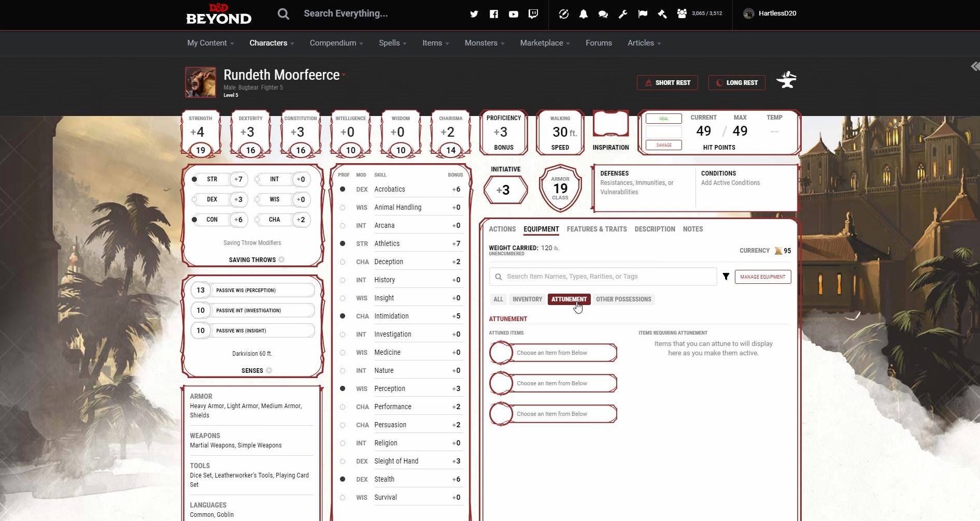Expand Compendium dropdown menu

click(336, 43)
